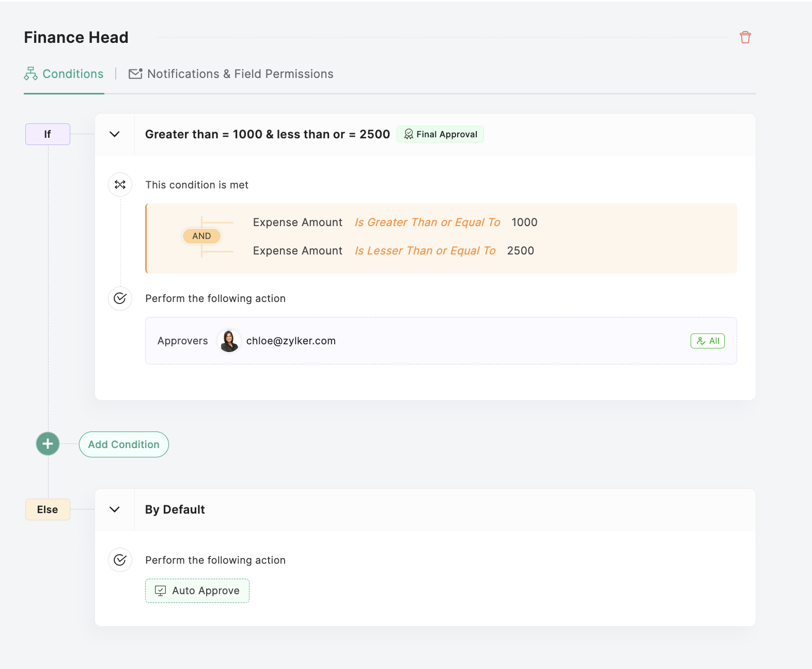This screenshot has width=812, height=669.
Task: Click the If branch label
Action: [x=48, y=134]
